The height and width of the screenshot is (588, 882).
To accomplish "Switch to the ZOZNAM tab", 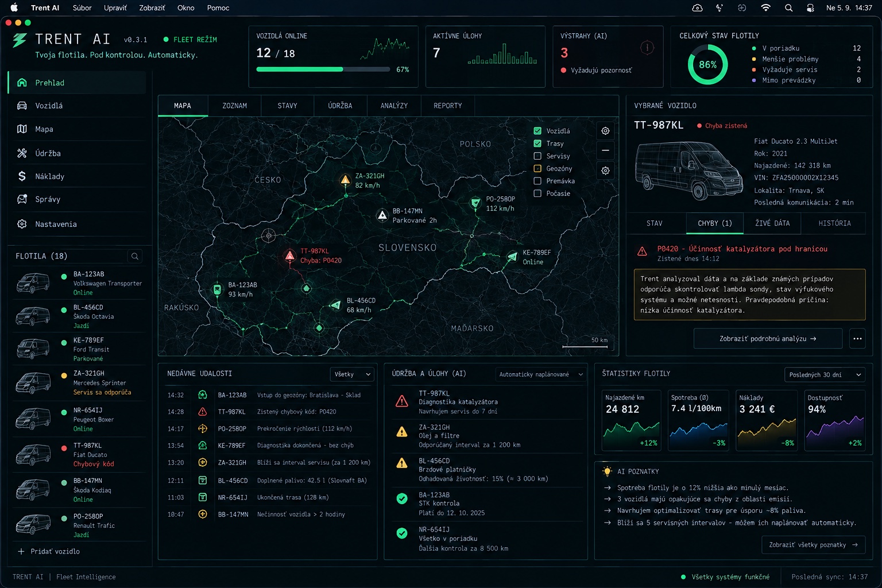I will point(234,106).
